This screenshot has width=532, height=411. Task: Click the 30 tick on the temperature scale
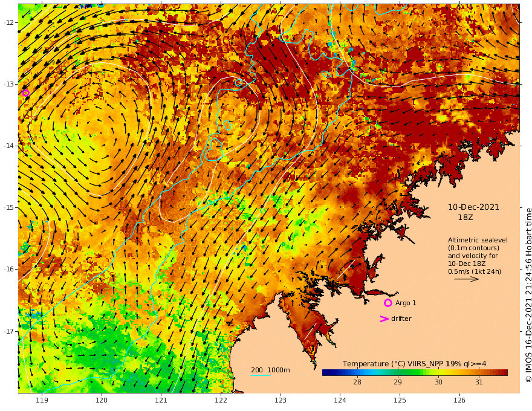[438, 382]
